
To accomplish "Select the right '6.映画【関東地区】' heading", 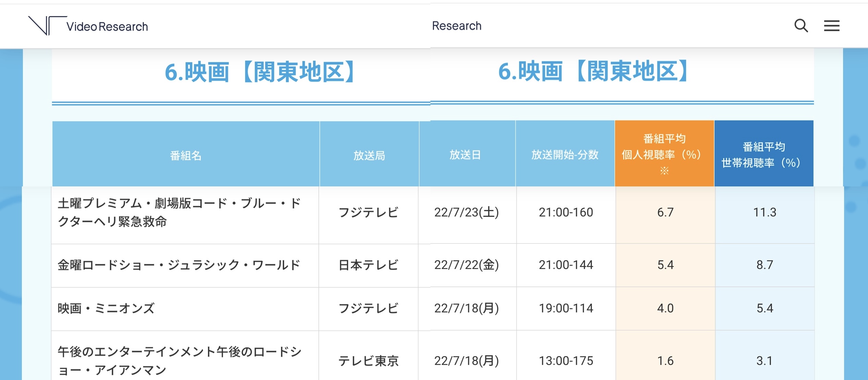I will pos(593,71).
